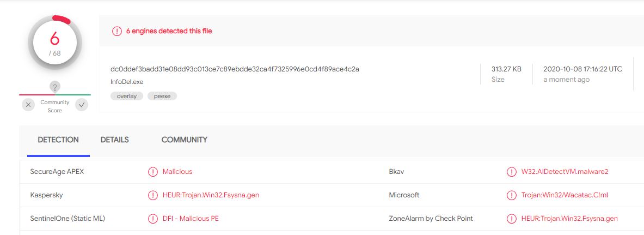This screenshot has height=235, width=644.
Task: Click the community score X downvote icon
Action: (28, 105)
